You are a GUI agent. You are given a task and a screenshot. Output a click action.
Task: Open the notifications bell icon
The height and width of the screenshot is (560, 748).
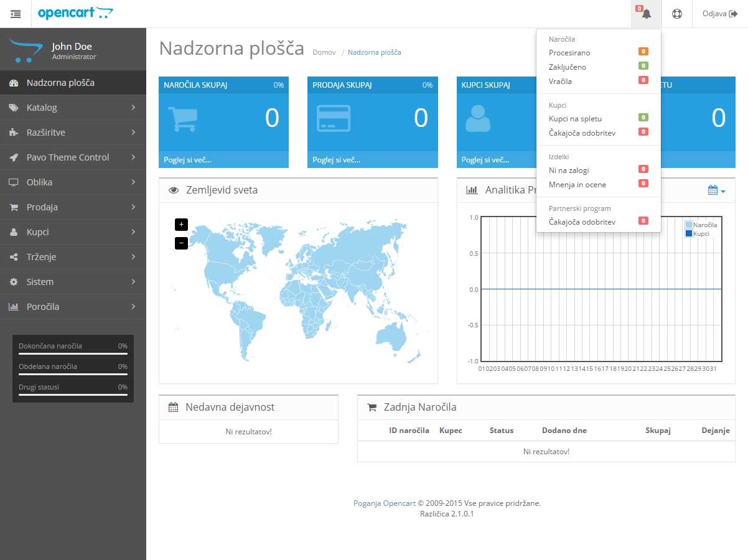click(x=645, y=14)
